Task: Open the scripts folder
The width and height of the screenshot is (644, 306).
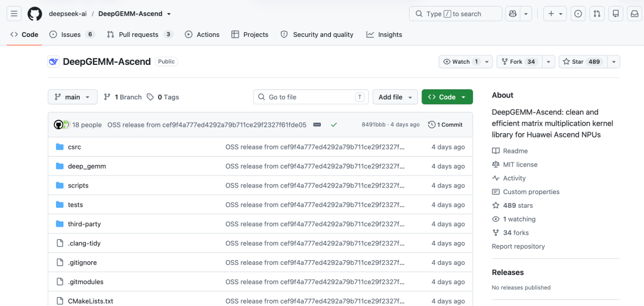Action: [x=78, y=185]
